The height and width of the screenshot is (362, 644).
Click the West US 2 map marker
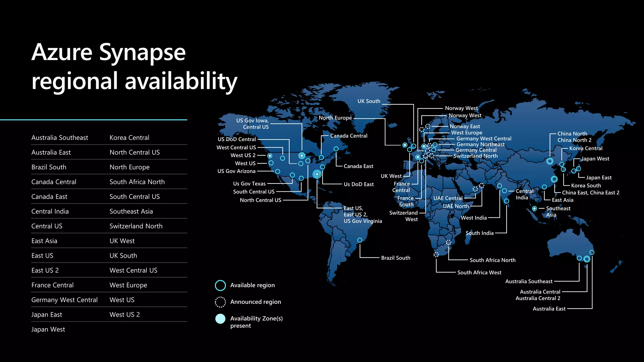(269, 156)
